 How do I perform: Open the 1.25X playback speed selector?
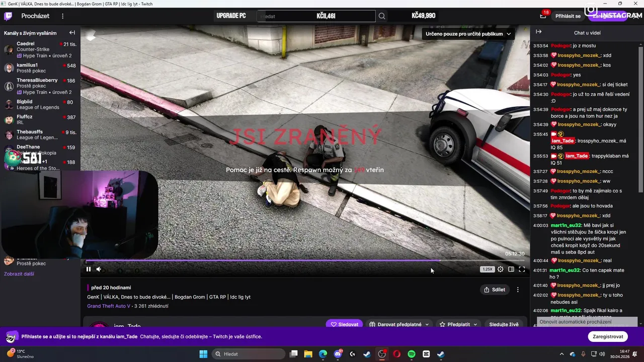(487, 269)
